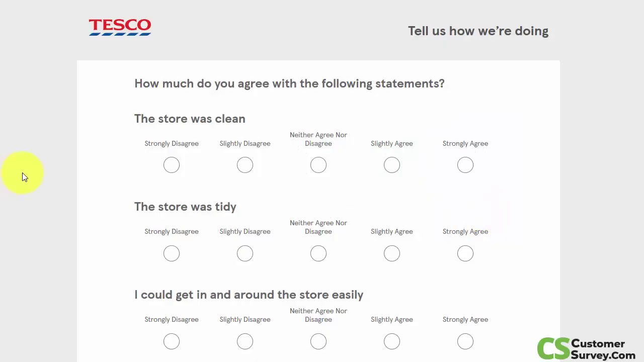Pick Slightly Disagree for store was tidy
This screenshot has width=644, height=362.
(245, 253)
